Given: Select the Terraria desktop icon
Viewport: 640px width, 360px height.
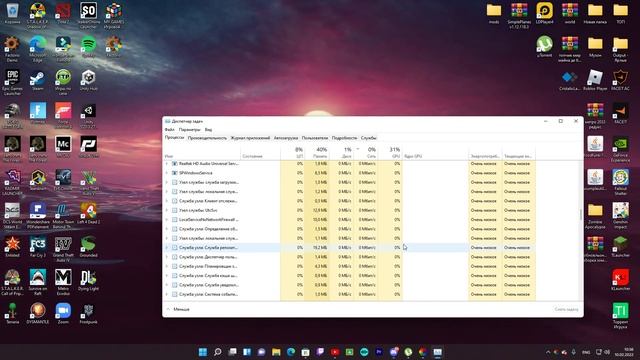Looking at the screenshot, I should coord(12,313).
